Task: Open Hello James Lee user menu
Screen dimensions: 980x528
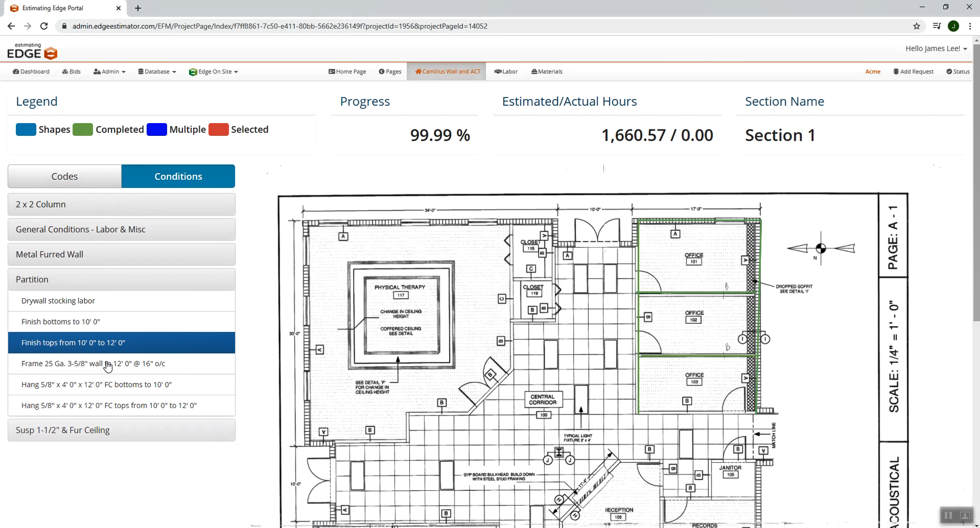Action: coord(936,48)
